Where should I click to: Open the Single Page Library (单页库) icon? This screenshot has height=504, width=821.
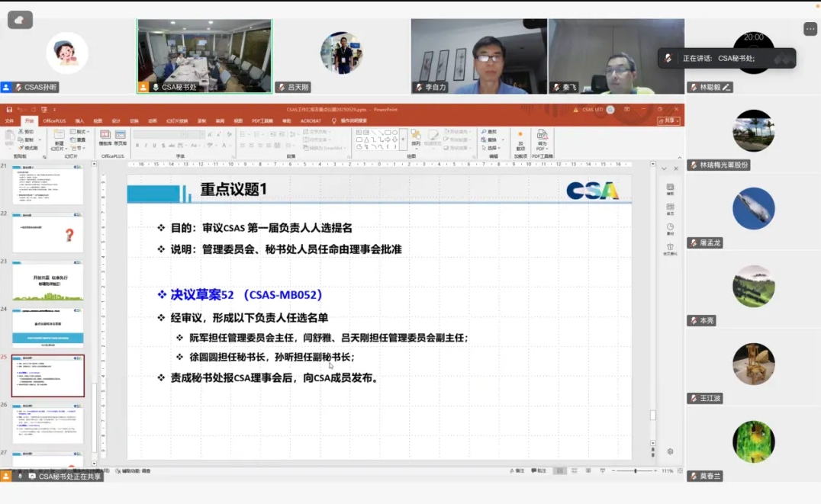[x=121, y=135]
